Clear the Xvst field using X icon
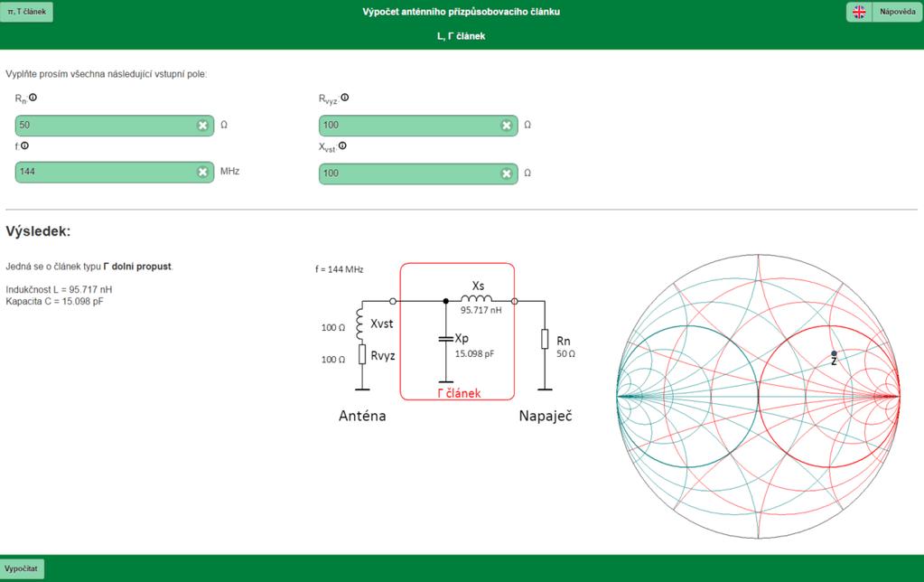This screenshot has height=582, width=924. (x=506, y=174)
